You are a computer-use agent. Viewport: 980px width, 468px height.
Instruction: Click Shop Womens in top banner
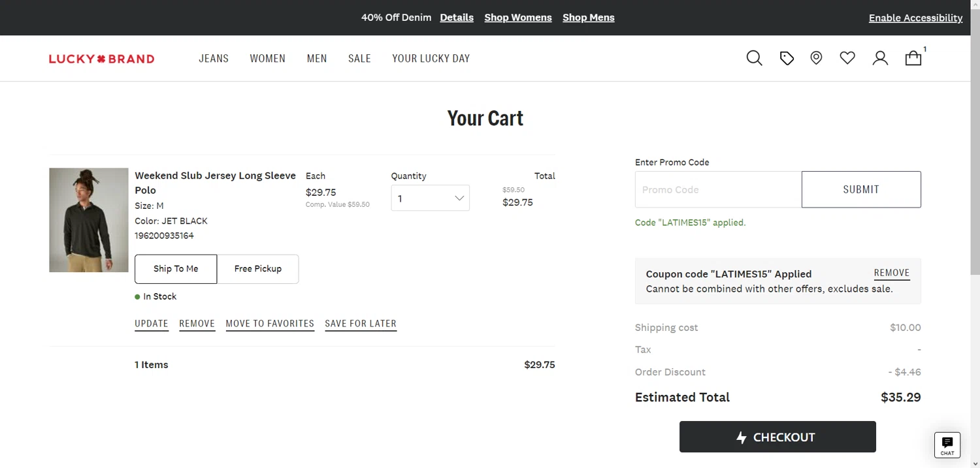coord(518,18)
